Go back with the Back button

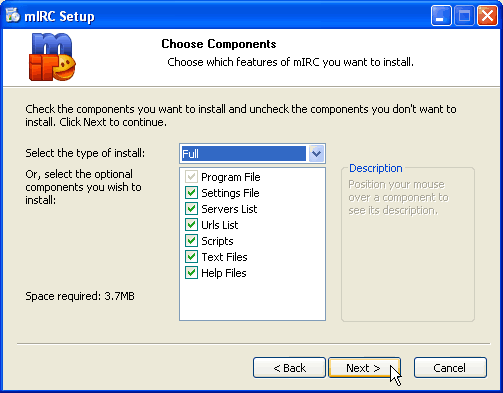point(289,368)
